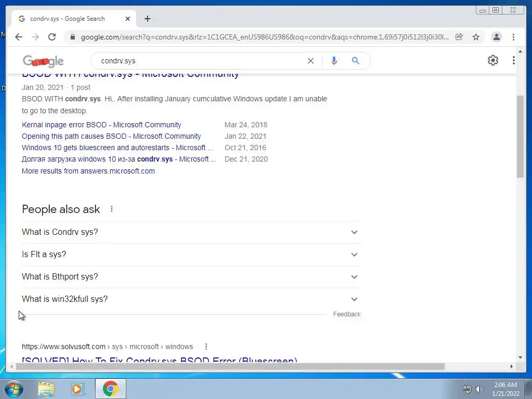Select the condrv.sys - Google Search tab
This screenshot has height=399, width=532.
click(74, 19)
